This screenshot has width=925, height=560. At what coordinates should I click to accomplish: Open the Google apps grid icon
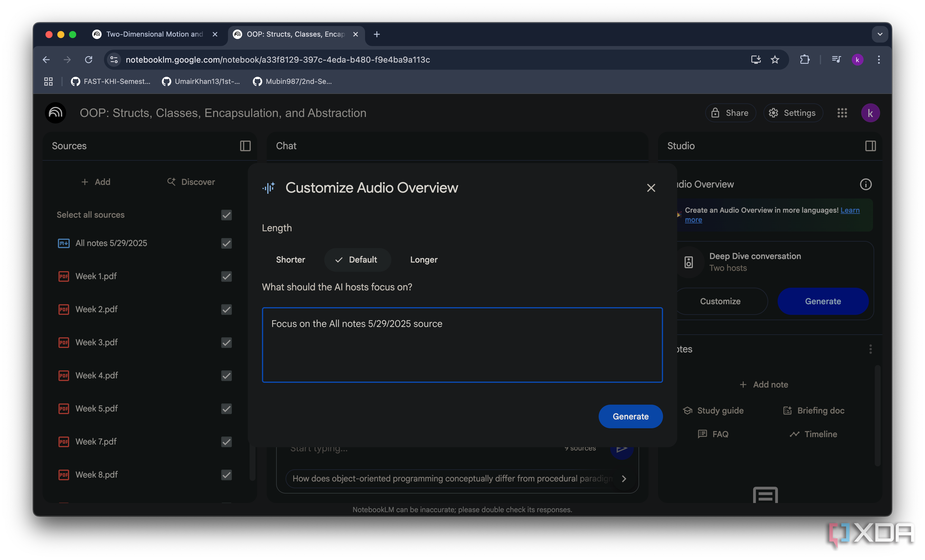(x=842, y=113)
